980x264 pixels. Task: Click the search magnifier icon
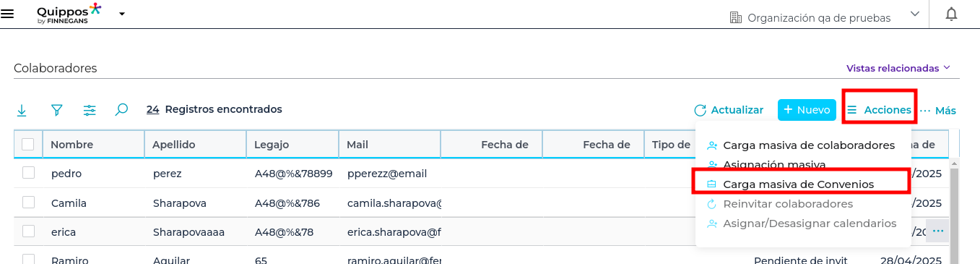[x=122, y=110]
